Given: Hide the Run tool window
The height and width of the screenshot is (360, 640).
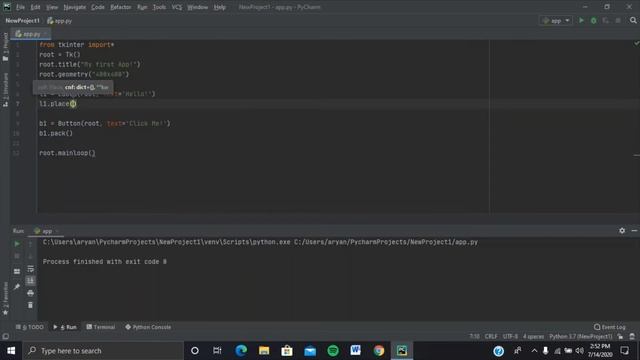Looking at the screenshot, I should tap(634, 231).
